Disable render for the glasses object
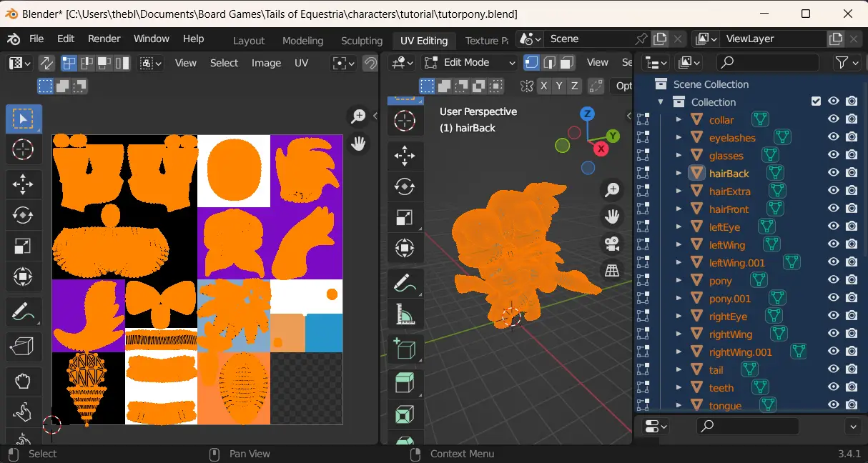 point(852,155)
